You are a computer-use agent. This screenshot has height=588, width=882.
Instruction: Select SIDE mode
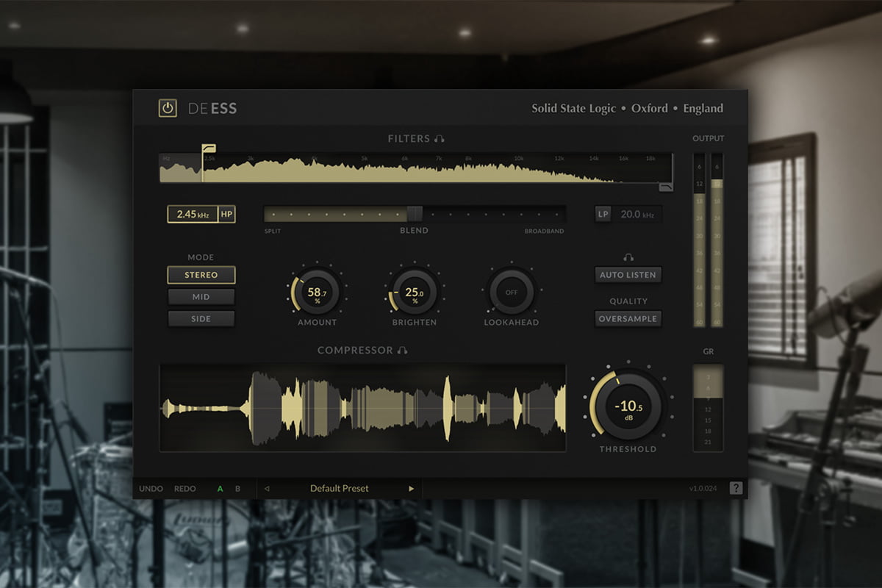pos(201,319)
